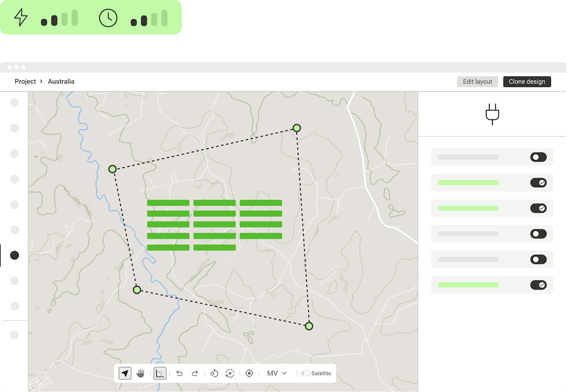
Task: Go to Project in the breadcrumb
Action: click(25, 81)
